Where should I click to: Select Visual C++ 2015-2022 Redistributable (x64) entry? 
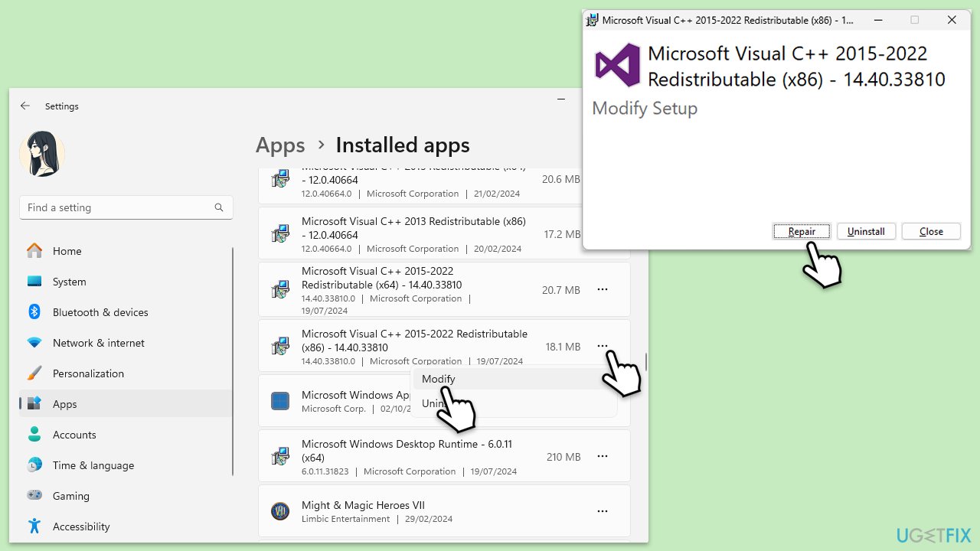click(x=444, y=289)
